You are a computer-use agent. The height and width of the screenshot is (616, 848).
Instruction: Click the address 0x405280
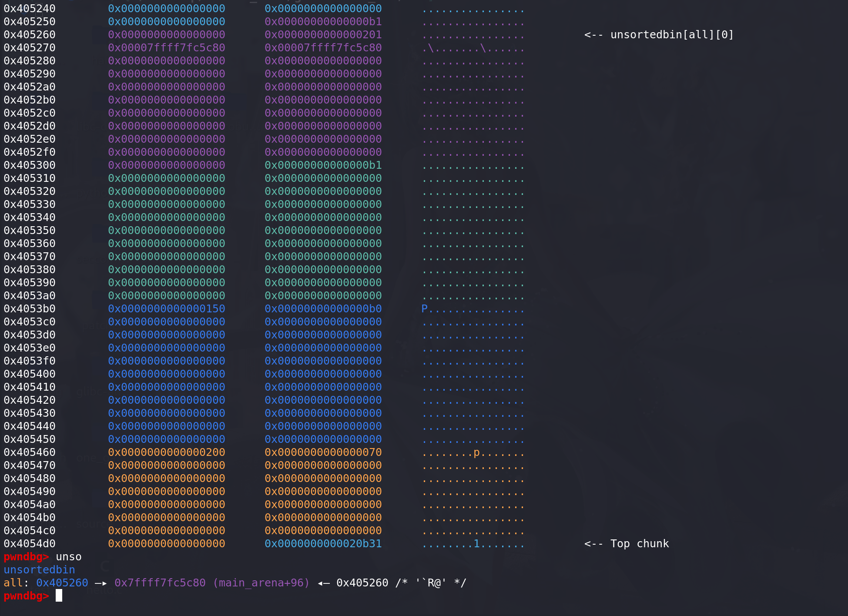(x=30, y=61)
